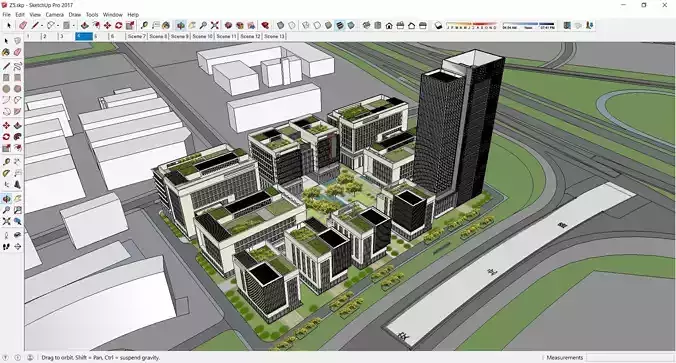
Task: Select the Polygon tool in the left tool set
Action: coord(17,89)
